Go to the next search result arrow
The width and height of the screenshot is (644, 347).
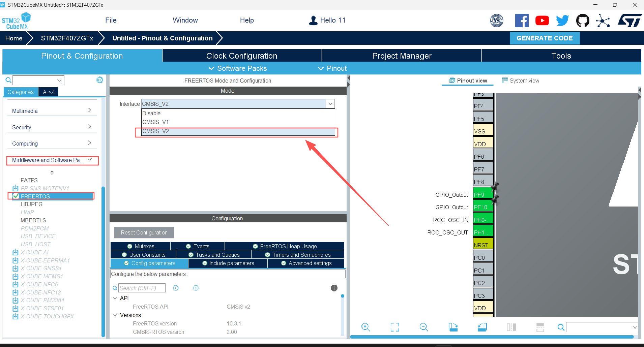196,288
